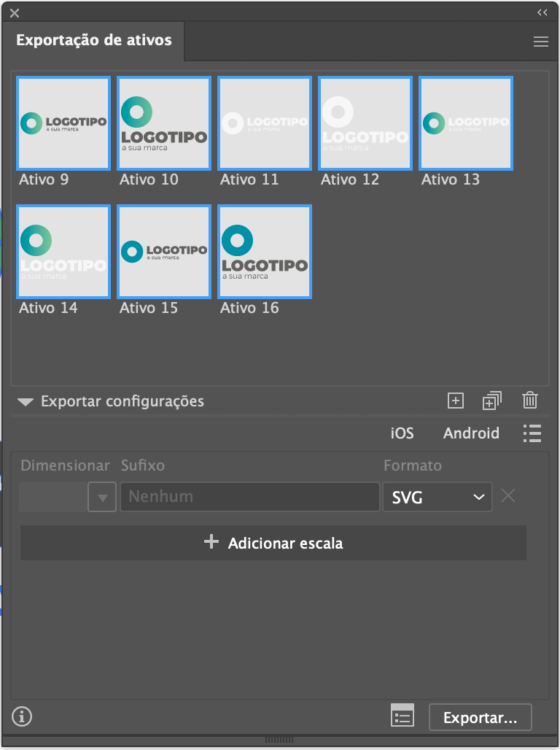Open the export dialog icon
This screenshot has width=560, height=750.
point(402,716)
